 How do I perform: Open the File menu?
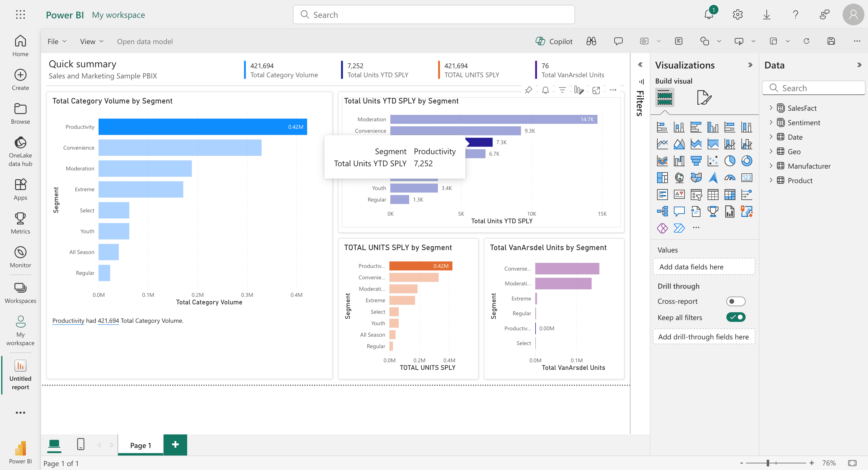point(57,41)
